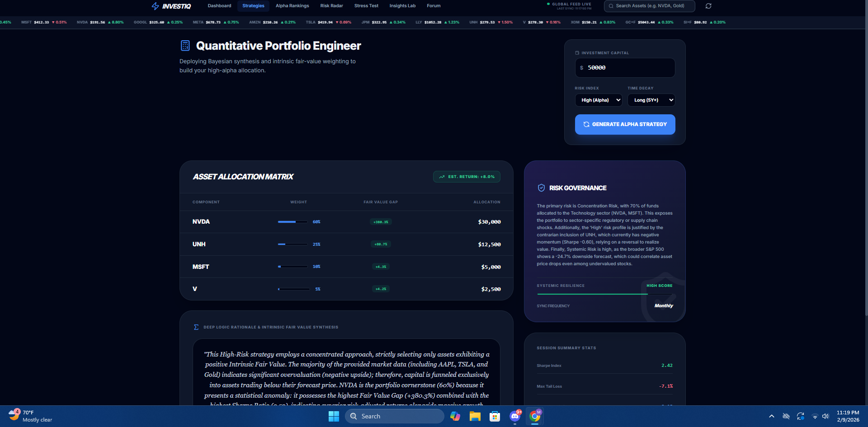Click the calculator icon beside Quantitative Portfolio Engineer

185,46
